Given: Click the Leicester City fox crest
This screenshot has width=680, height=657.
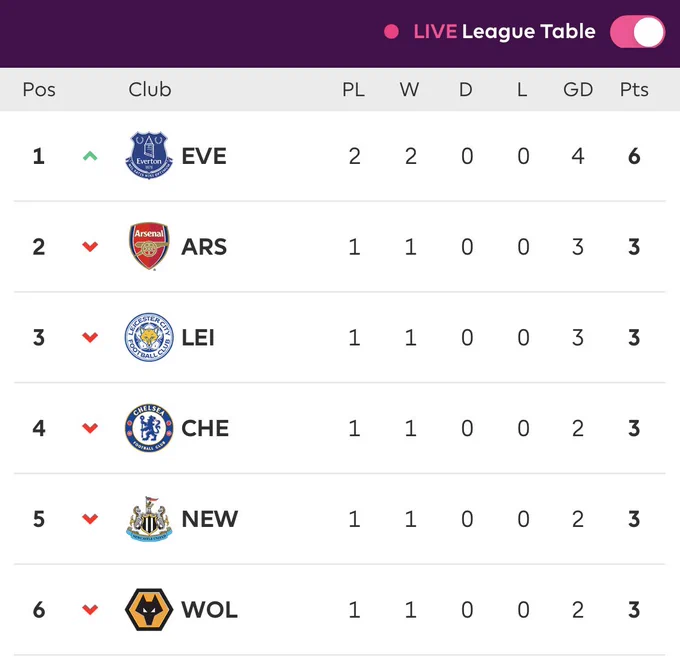Looking at the screenshot, I should [149, 337].
